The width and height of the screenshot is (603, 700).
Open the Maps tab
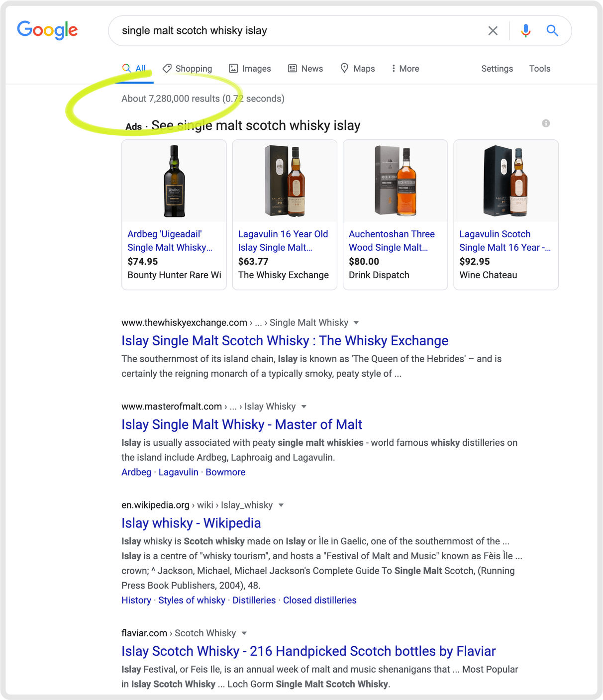357,69
